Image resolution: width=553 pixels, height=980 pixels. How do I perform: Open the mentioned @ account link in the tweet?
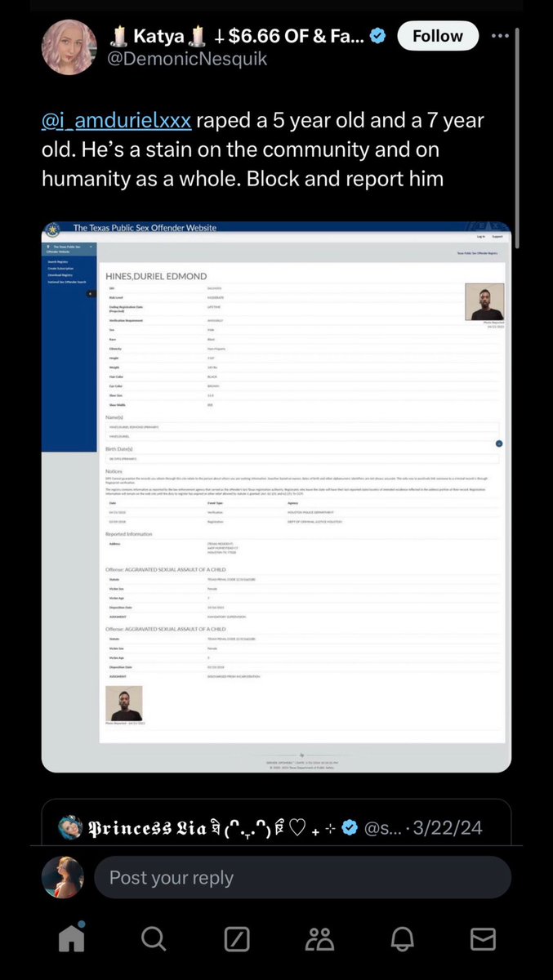(x=117, y=122)
